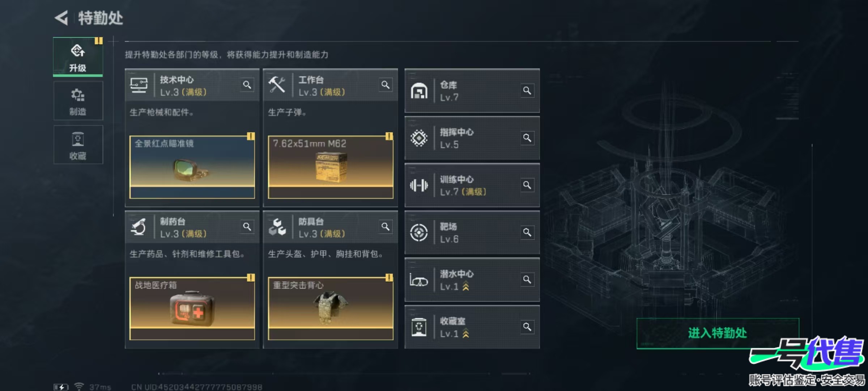
Task: Open the 制造 tab in sidebar
Action: (78, 101)
